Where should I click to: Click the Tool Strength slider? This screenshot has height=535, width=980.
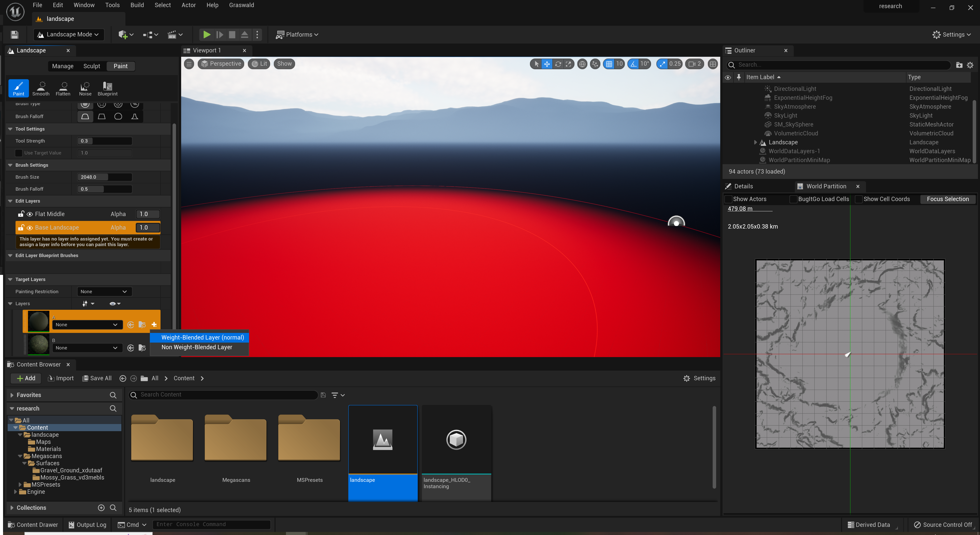click(105, 141)
